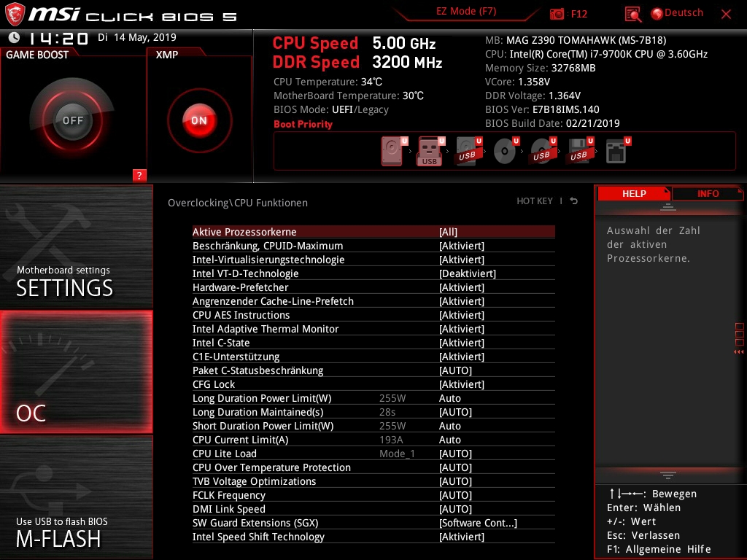
Task: Select the Angrenzender Cache-Line-Prefetch row
Action: (373, 301)
